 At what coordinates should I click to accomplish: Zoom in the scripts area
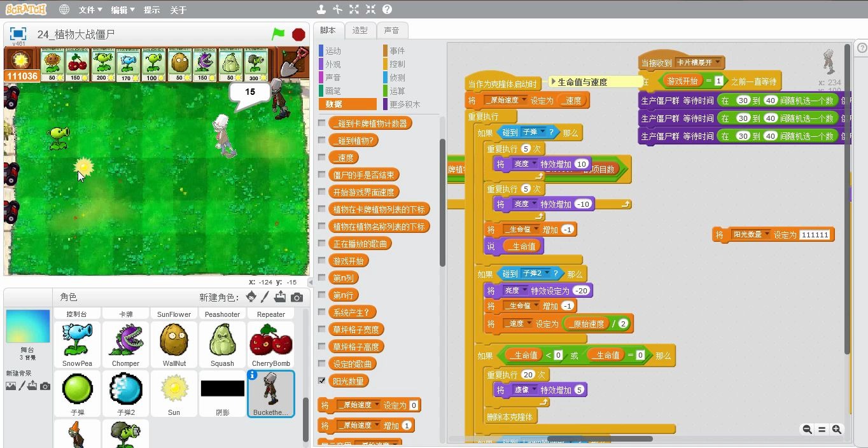[837, 430]
